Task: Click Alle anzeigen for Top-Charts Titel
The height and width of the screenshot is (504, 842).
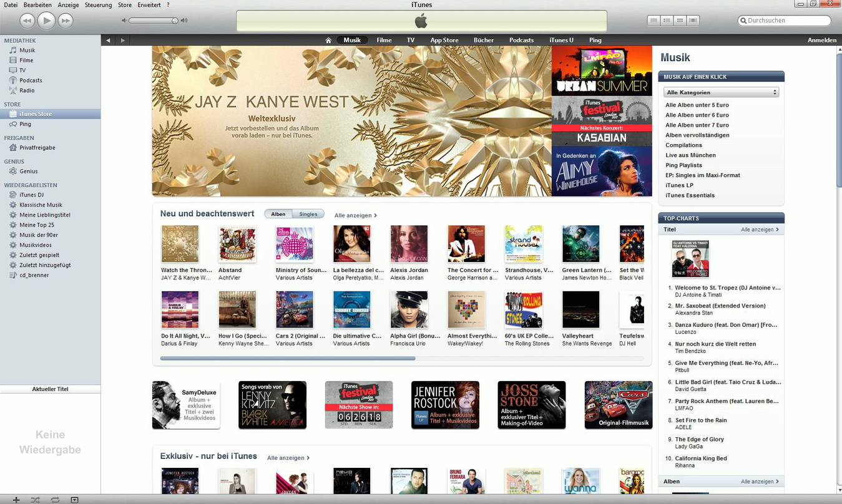Action: 760,230
